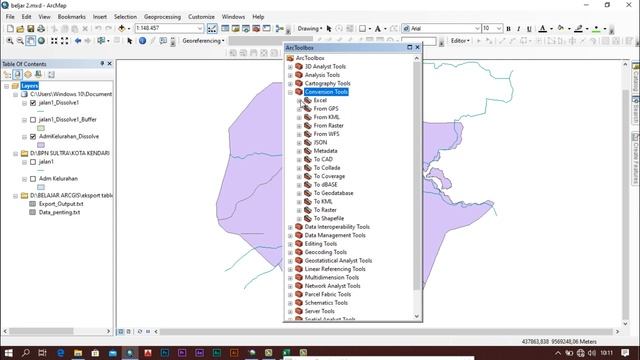Image resolution: width=640 pixels, height=360 pixels.
Task: Click the Full Extent globe icon
Action: [41, 41]
